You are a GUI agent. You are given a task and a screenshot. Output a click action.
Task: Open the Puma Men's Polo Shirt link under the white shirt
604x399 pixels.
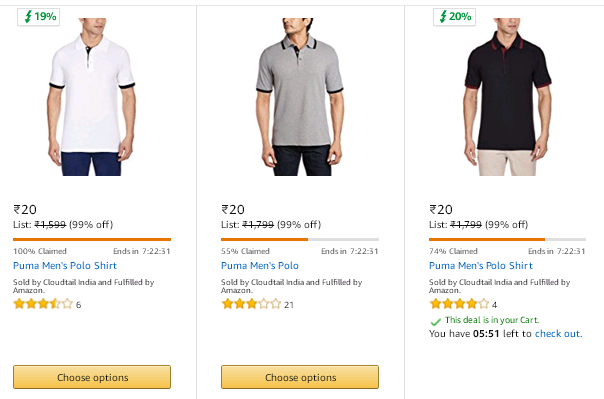pos(65,266)
